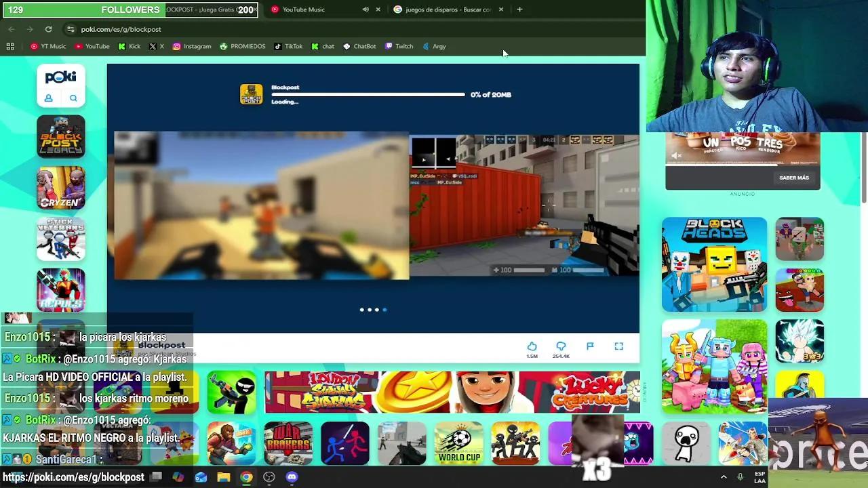The width and height of the screenshot is (868, 488).
Task: Click the microphone tray icon
Action: [x=741, y=477]
